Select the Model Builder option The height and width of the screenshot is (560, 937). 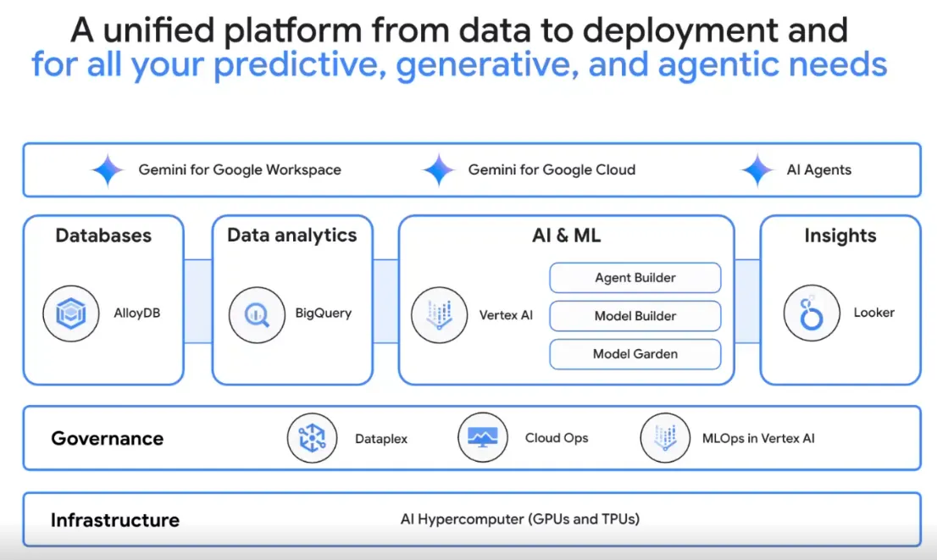click(635, 316)
